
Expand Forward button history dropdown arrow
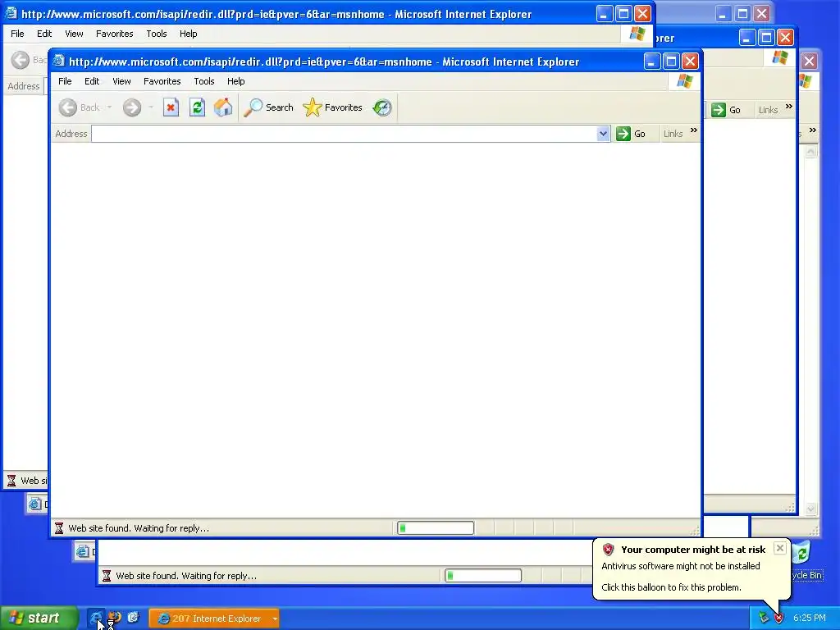tap(151, 107)
